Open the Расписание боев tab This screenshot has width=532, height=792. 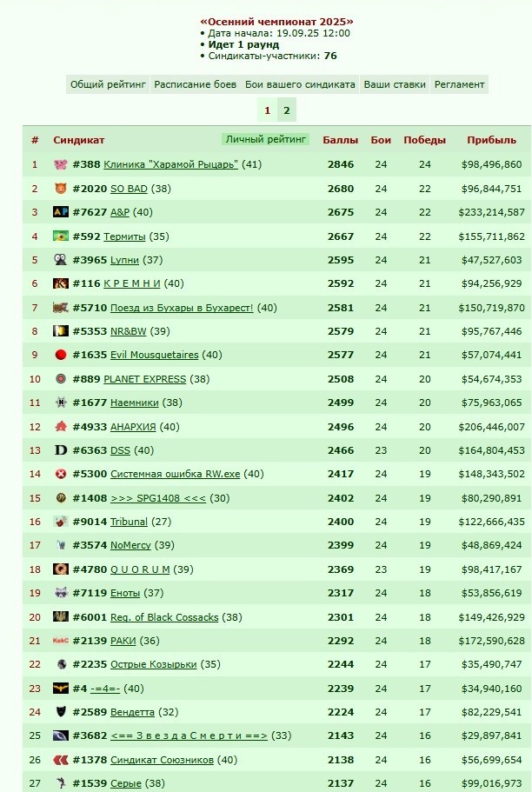[195, 84]
